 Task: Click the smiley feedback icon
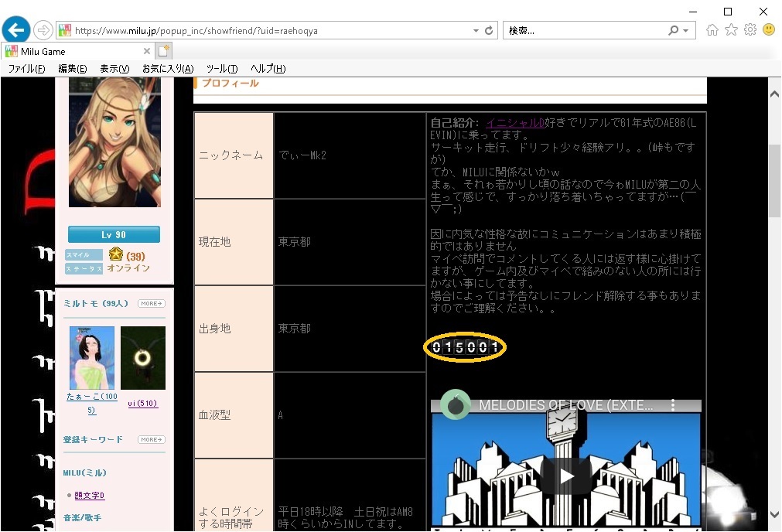point(768,30)
